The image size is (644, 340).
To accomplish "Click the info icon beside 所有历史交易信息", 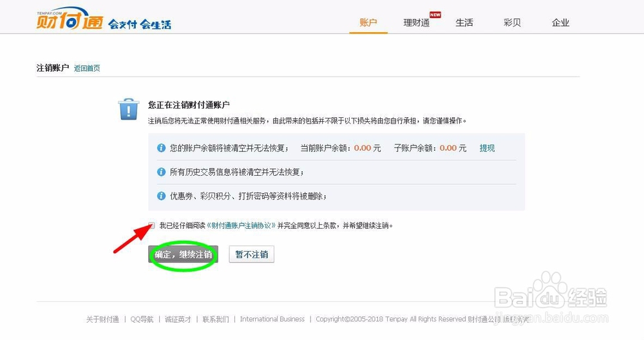I will coord(162,172).
